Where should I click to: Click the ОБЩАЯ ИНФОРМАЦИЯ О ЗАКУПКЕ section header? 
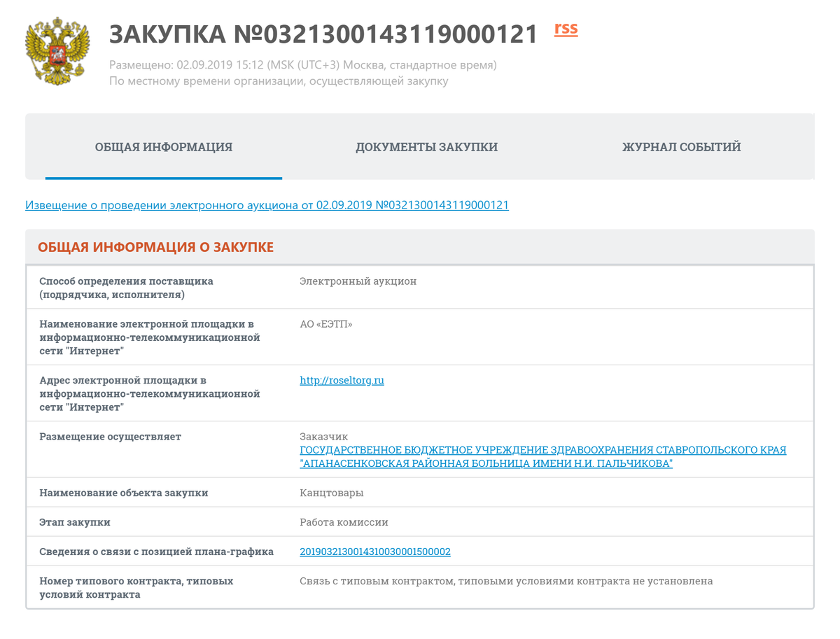[155, 247]
